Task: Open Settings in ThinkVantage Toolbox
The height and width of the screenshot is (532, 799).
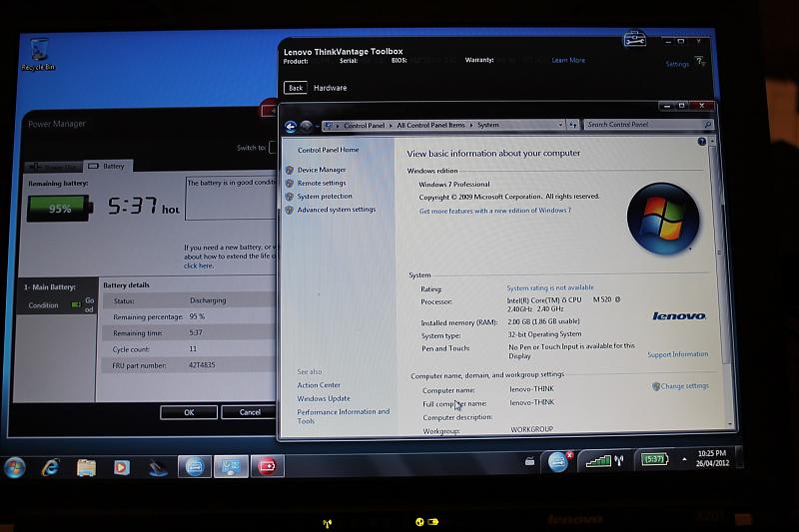Action: pyautogui.click(x=677, y=64)
